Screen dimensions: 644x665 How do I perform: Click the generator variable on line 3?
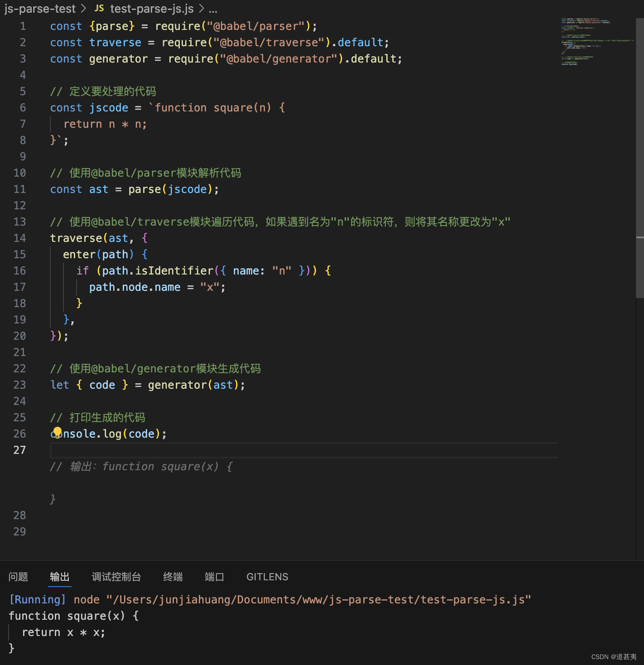click(x=118, y=58)
